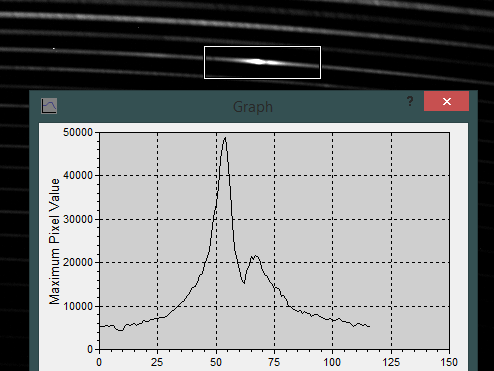Image resolution: width=494 pixels, height=371 pixels.
Task: Click the y-axis tick label 30000
Action: (x=78, y=219)
